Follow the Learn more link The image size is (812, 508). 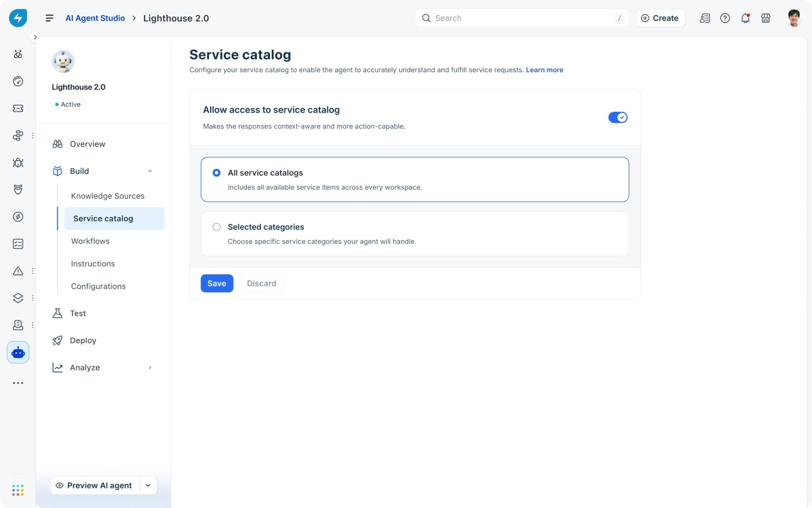[544, 70]
